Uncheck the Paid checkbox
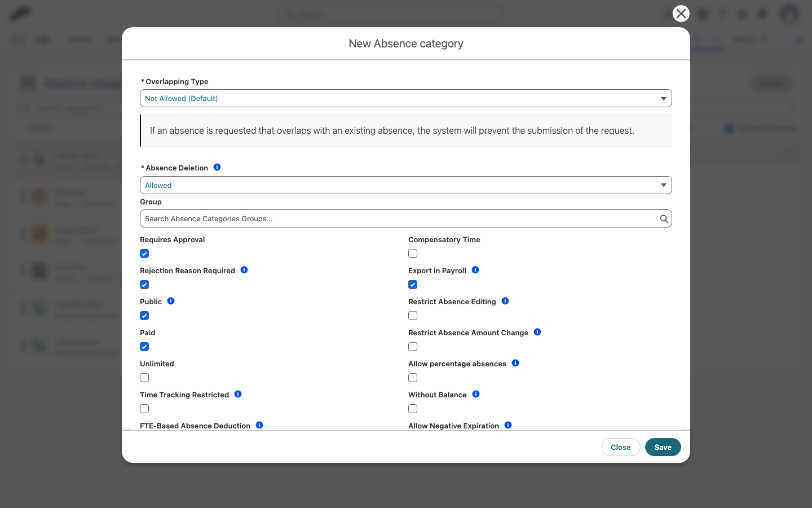Image resolution: width=812 pixels, height=508 pixels. 144,347
